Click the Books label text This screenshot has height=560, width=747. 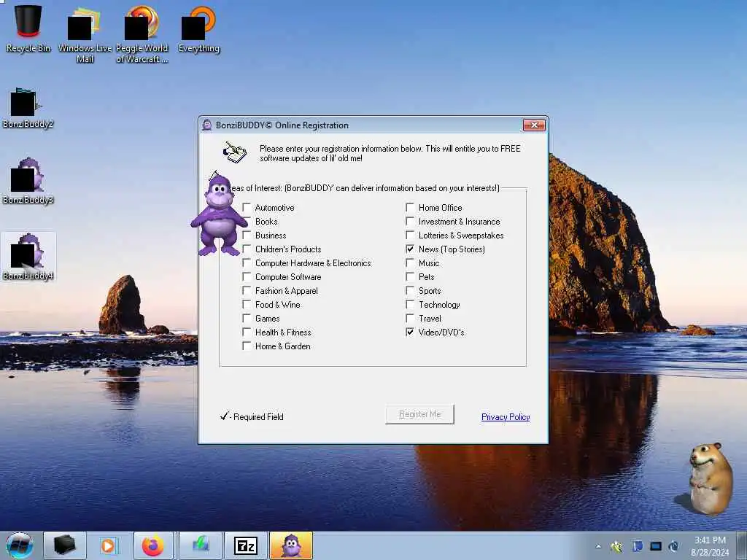pos(266,222)
